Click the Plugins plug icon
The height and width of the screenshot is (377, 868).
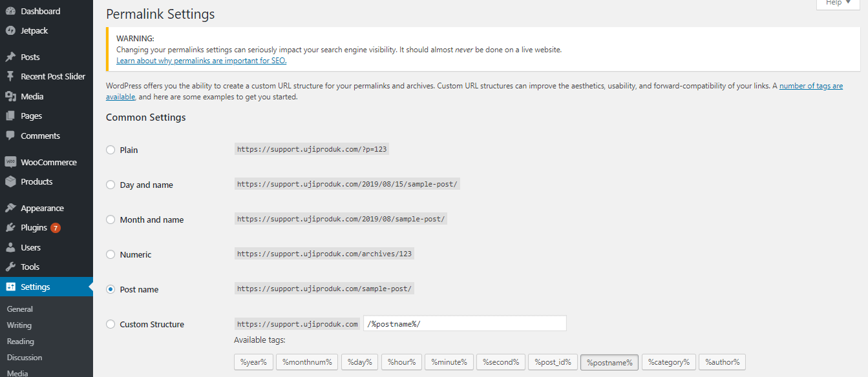[10, 228]
